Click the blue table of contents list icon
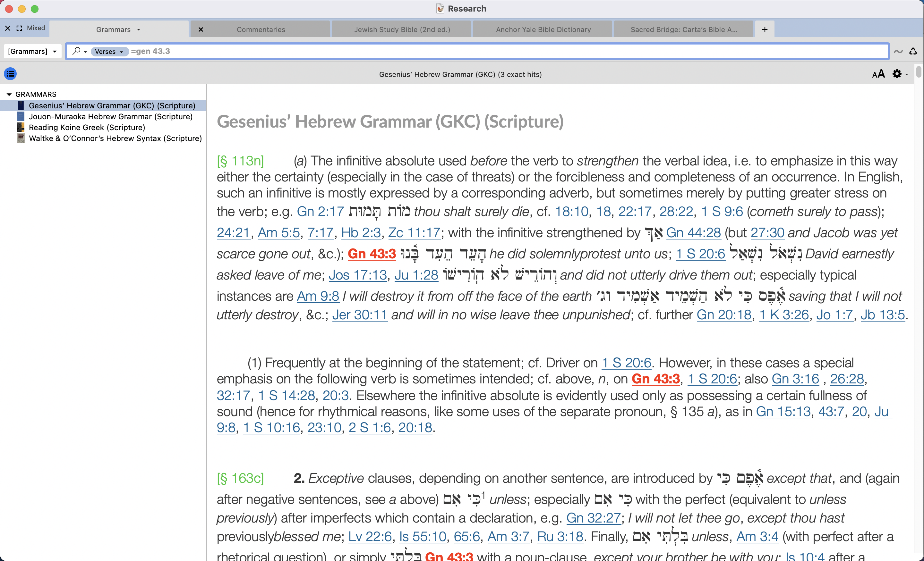This screenshot has width=924, height=561. point(10,74)
